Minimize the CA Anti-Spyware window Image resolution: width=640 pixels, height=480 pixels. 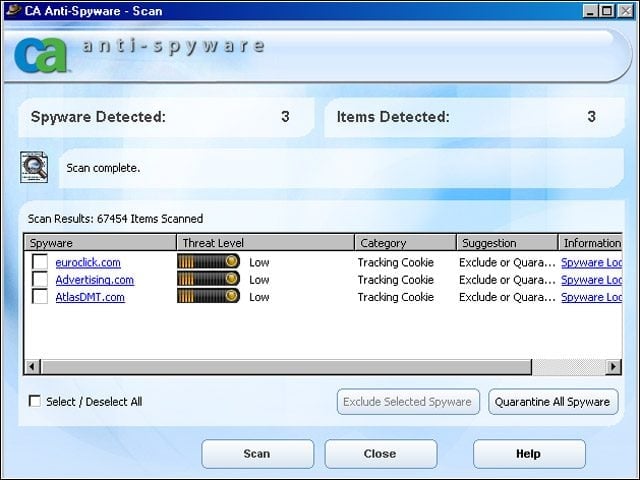pyautogui.click(x=590, y=10)
